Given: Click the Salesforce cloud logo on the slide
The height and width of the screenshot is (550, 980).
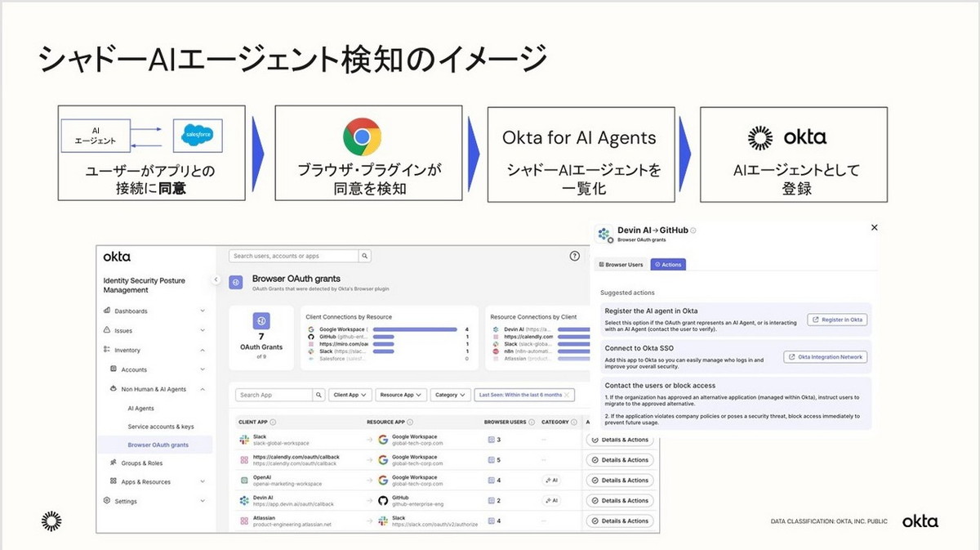Looking at the screenshot, I should coord(198,136).
